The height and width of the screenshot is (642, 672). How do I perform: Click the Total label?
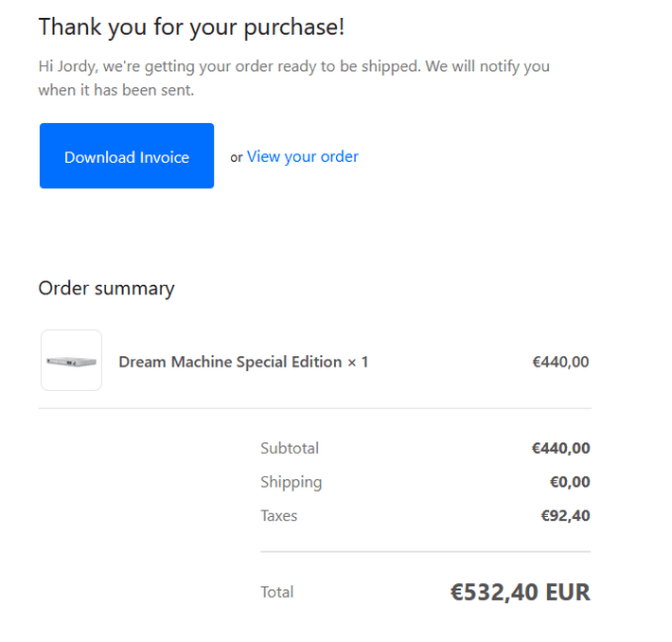[x=277, y=592]
